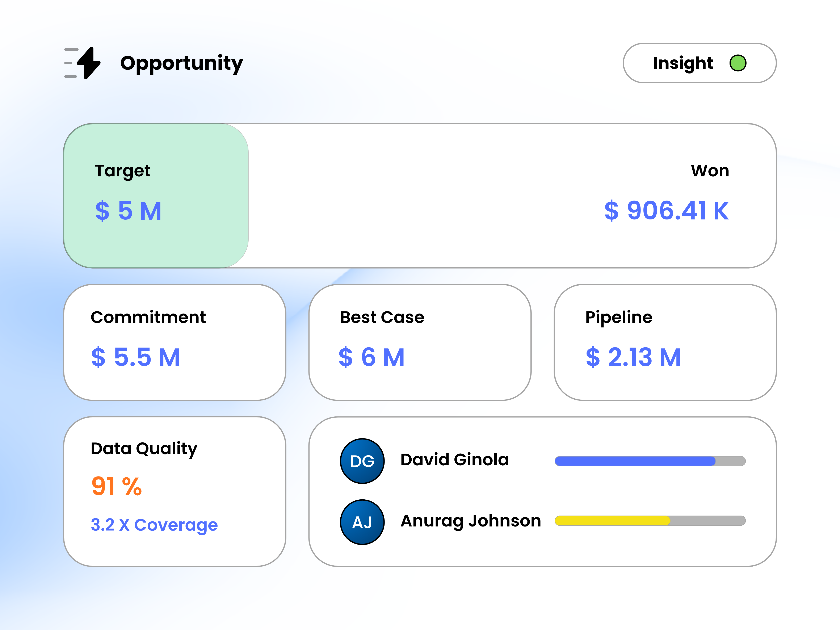Open the Insight pill button
This screenshot has height=630, width=840.
pyautogui.click(x=684, y=63)
